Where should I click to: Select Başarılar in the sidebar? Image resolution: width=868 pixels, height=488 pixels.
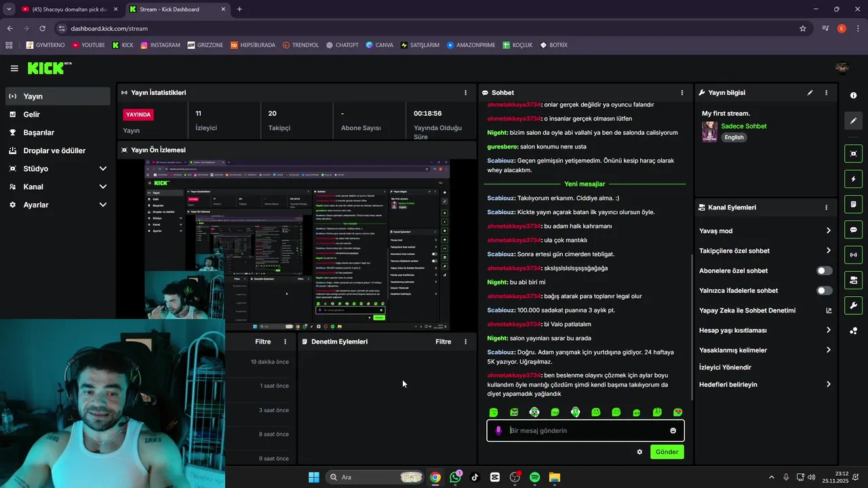pyautogui.click(x=58, y=133)
